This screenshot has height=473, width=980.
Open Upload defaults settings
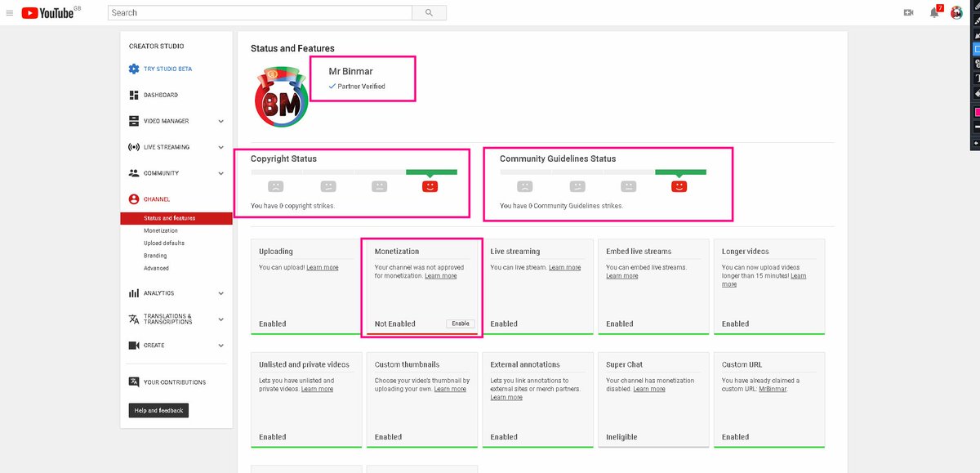[x=164, y=243]
